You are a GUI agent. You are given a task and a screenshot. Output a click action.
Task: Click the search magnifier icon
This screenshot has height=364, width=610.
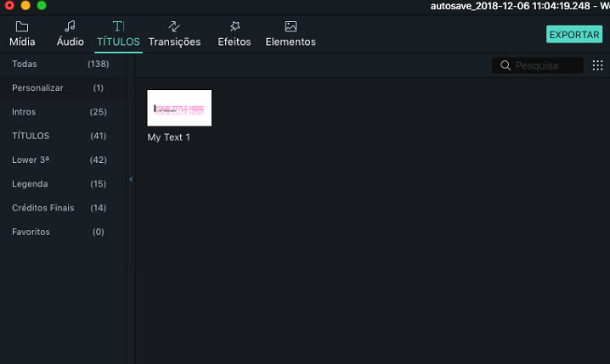(506, 65)
